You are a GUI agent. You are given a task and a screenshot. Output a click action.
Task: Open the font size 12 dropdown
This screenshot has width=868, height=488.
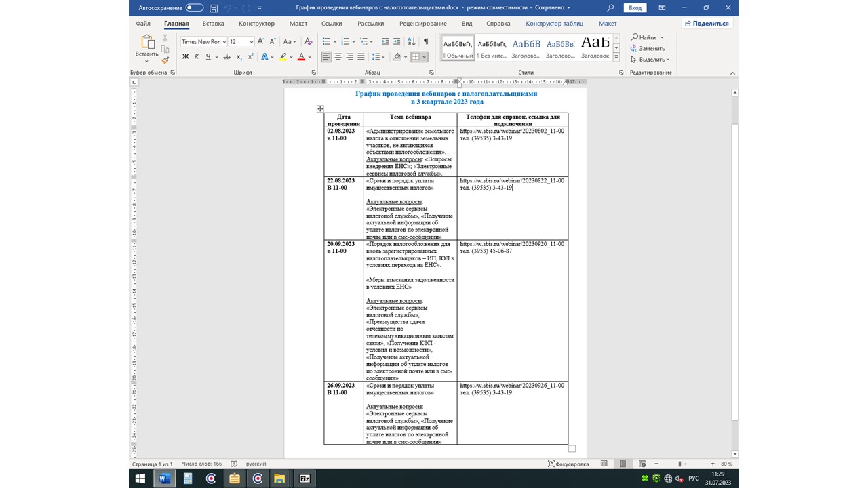(251, 41)
